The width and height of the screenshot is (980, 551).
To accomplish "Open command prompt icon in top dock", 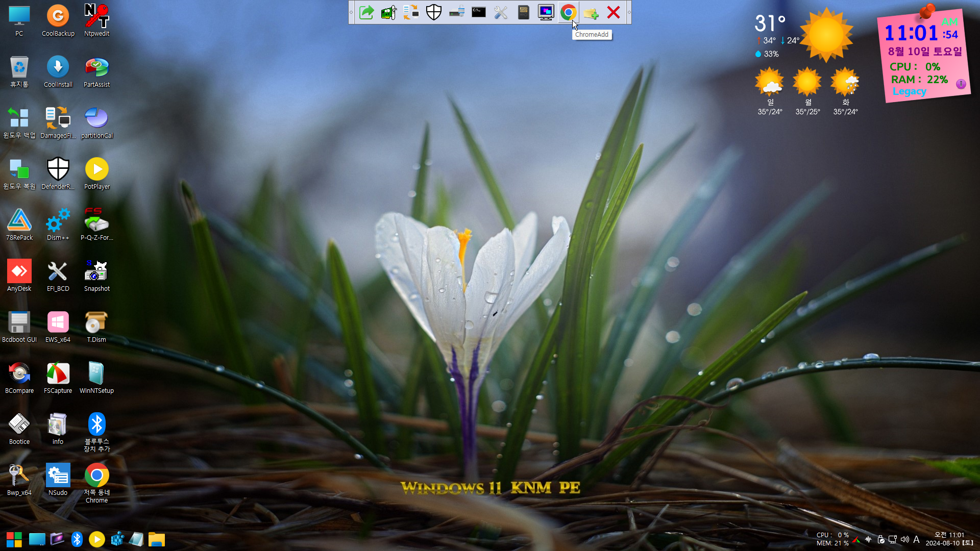I will [479, 12].
